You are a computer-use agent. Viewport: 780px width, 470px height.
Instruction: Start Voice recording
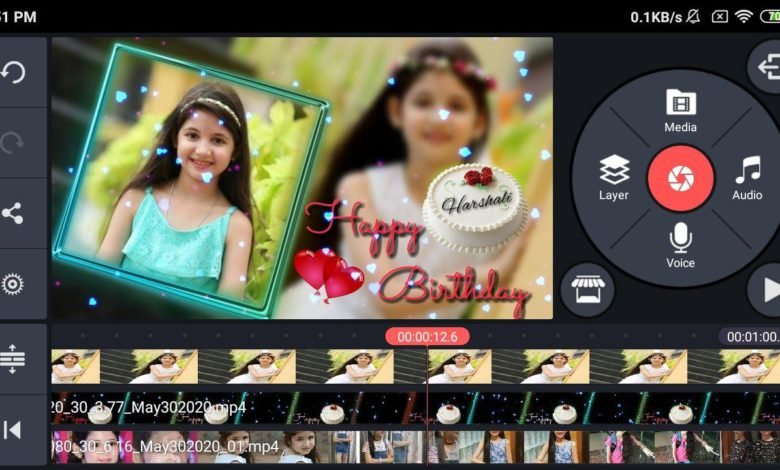click(680, 245)
